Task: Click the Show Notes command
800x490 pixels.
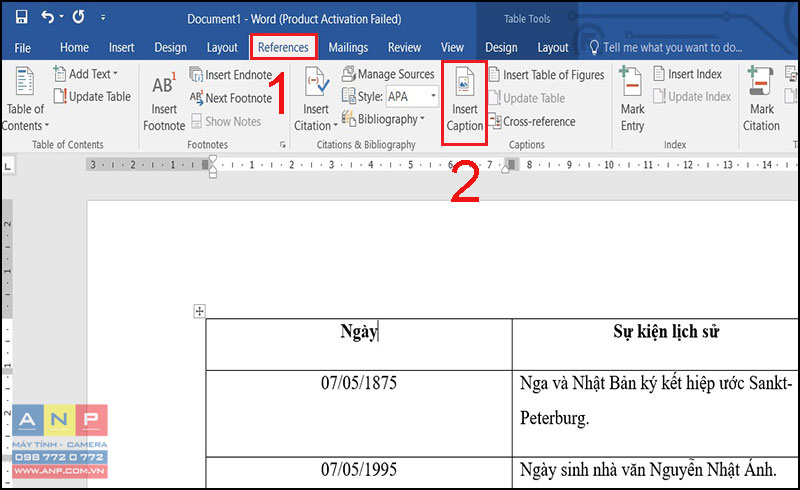Action: 226,121
